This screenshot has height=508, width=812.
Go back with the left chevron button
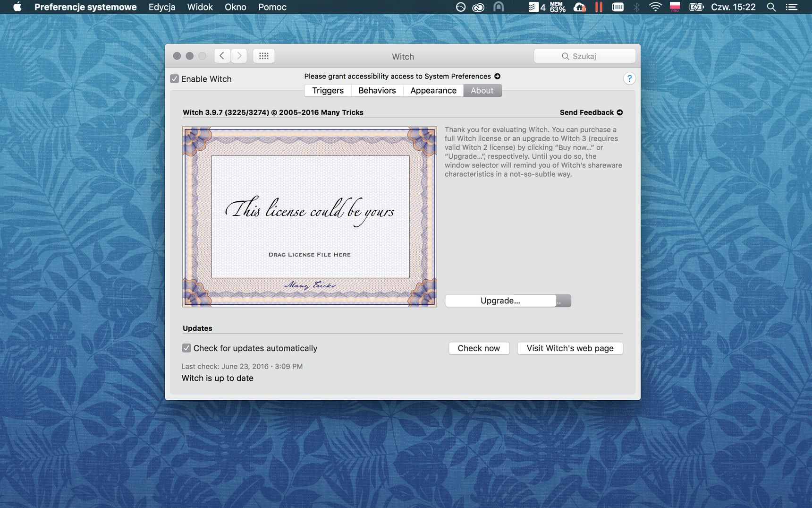tap(222, 56)
